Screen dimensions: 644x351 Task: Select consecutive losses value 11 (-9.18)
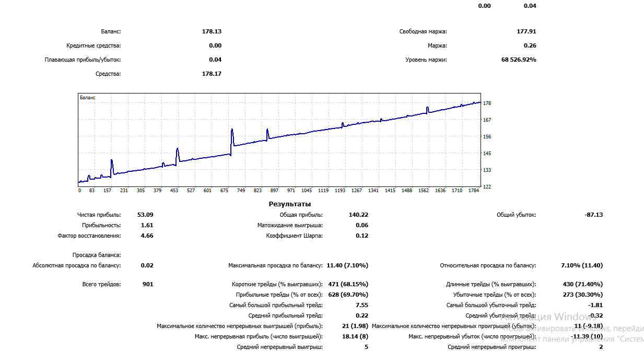[x=589, y=326]
